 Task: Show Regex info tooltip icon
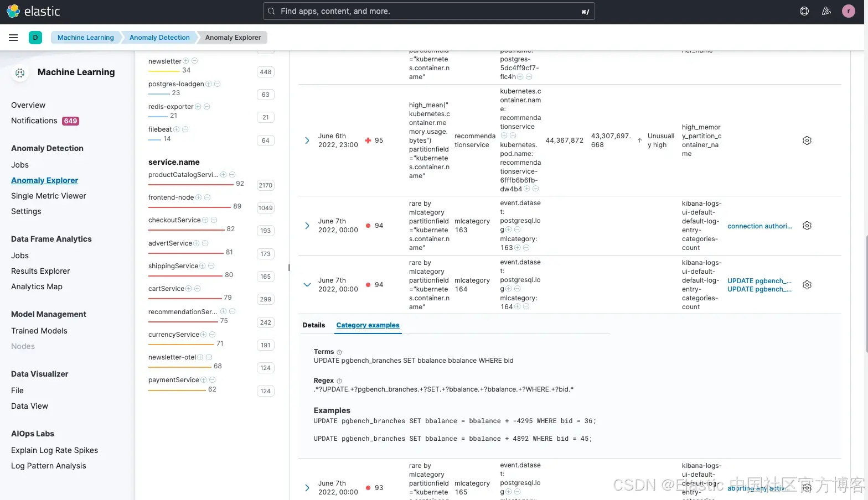point(339,381)
